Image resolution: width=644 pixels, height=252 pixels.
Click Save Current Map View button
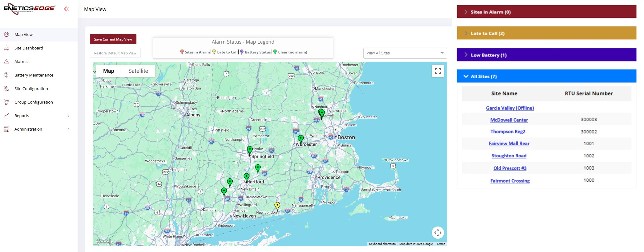click(x=113, y=39)
